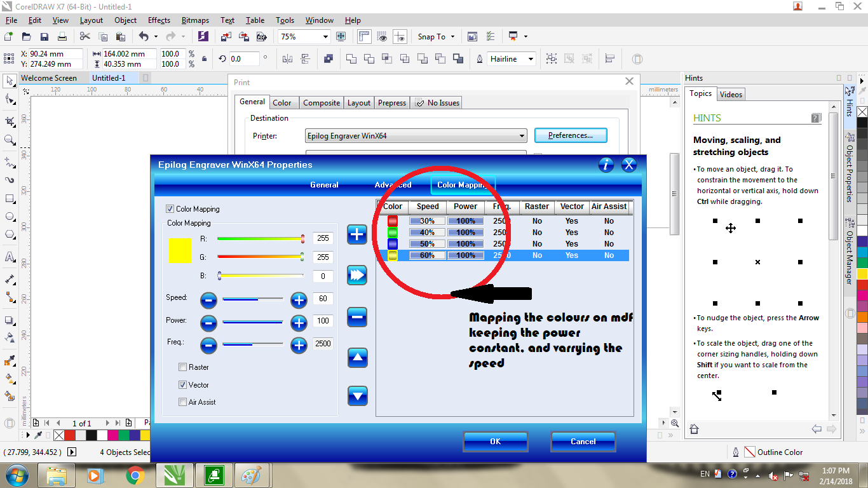Expand the undo history dropdown arrow
Viewport: 868px width, 488px height.
click(x=156, y=37)
